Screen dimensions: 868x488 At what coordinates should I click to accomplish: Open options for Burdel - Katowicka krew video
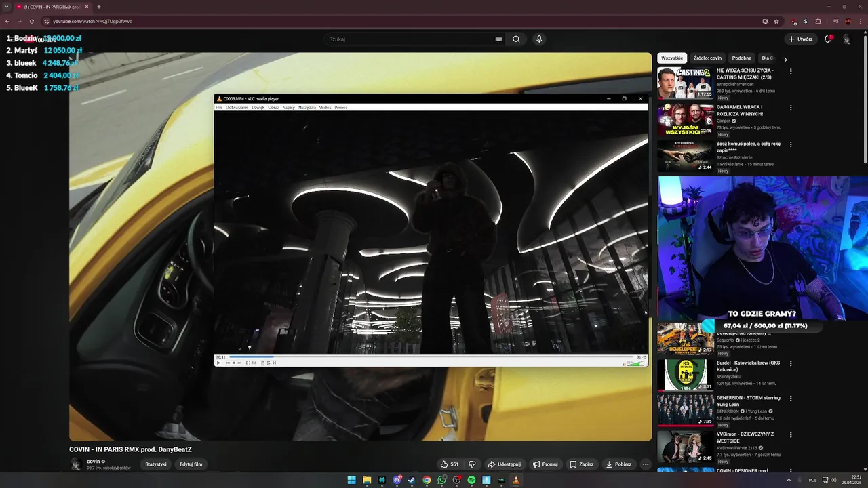[x=791, y=363]
